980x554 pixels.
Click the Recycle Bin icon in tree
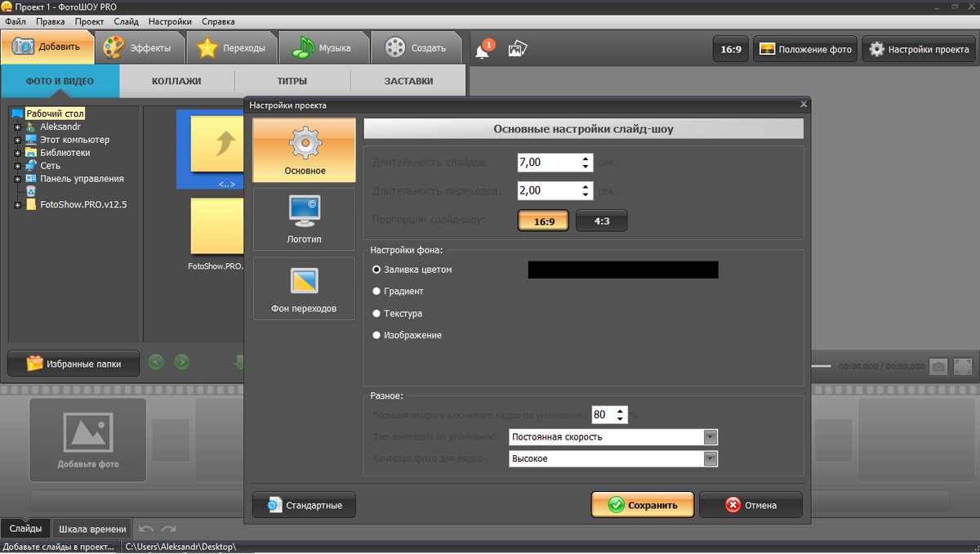[x=30, y=191]
